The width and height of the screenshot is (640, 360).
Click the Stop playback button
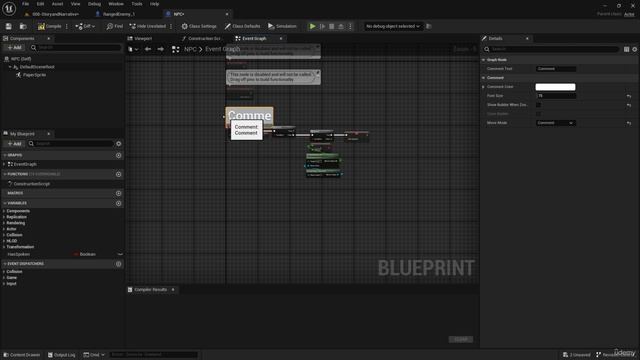pos(331,26)
